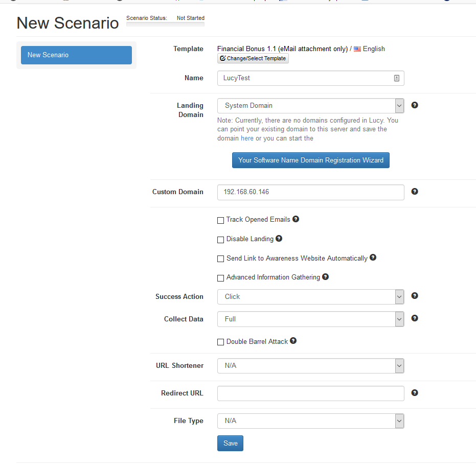The height and width of the screenshot is (467, 476).
Task: Click help icon beside Landing Domain dropdown
Action: click(x=414, y=105)
